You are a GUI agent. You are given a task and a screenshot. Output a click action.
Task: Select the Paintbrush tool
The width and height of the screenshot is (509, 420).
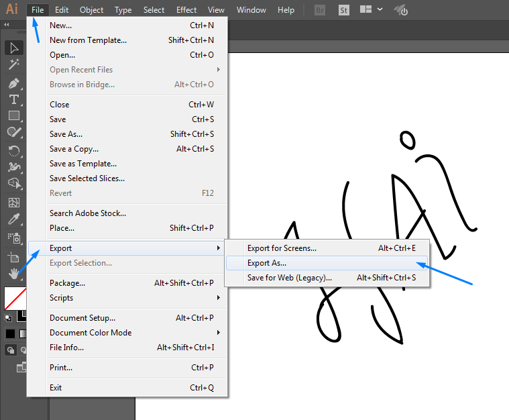pos(13,132)
